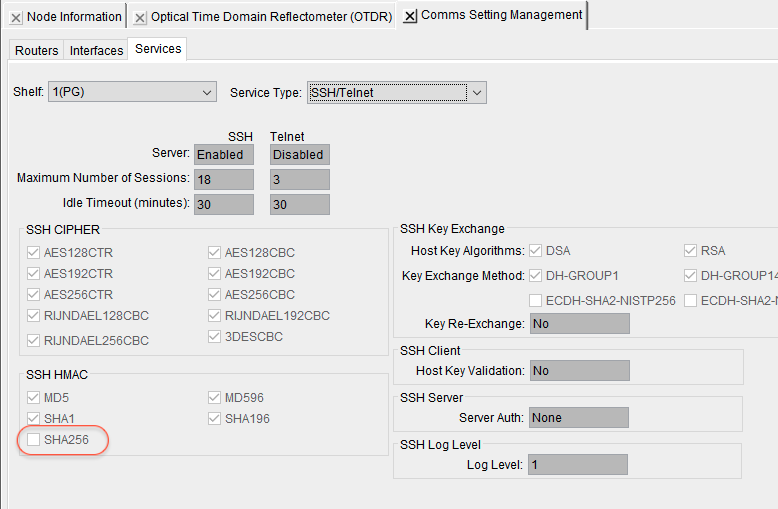The width and height of the screenshot is (778, 509).
Task: Click the Server Auth field showing None
Action: pyautogui.click(x=579, y=418)
